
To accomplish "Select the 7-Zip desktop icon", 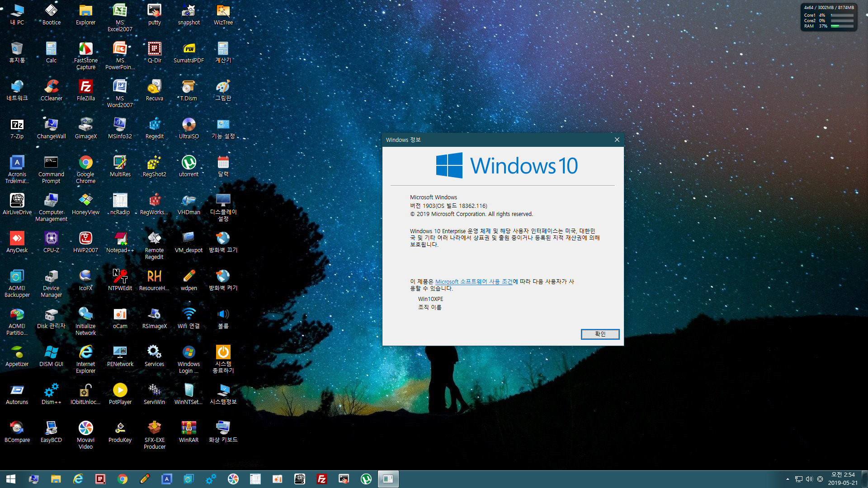I will 17,128.
